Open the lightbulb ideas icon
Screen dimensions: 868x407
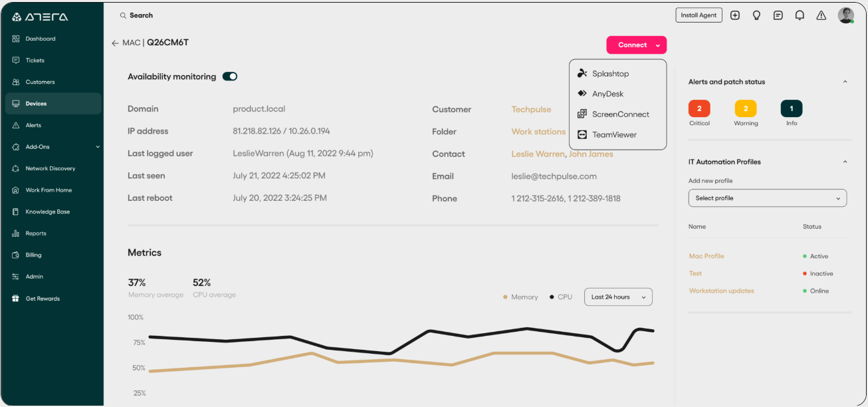tap(756, 15)
